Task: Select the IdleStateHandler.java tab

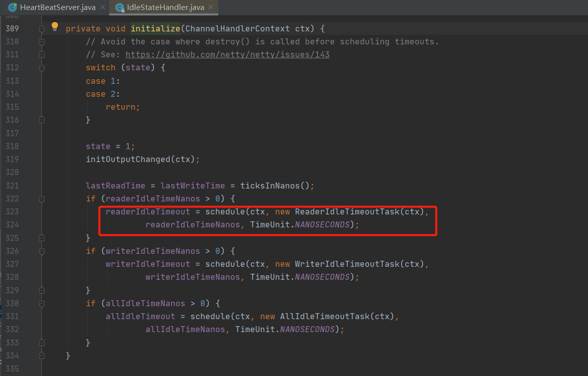Action: click(165, 7)
